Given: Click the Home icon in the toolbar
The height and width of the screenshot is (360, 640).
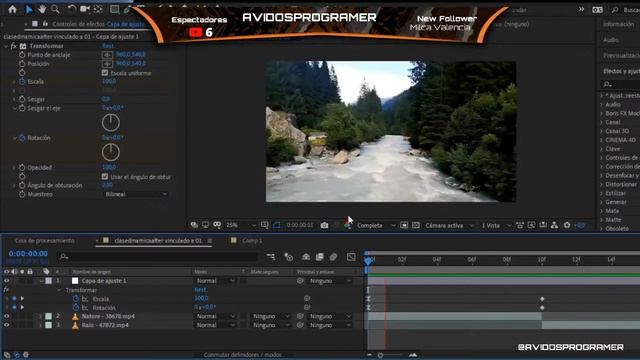Looking at the screenshot, I should [x=13, y=9].
